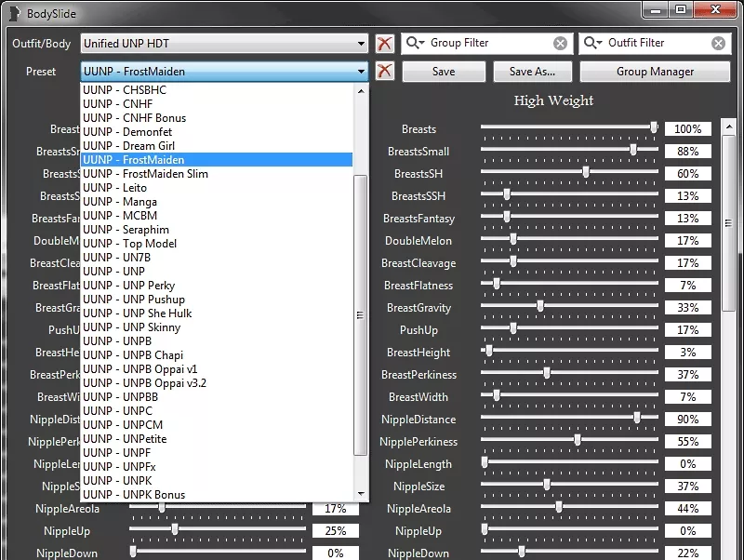Click the Save As... button
This screenshot has width=744, height=560.
point(532,72)
